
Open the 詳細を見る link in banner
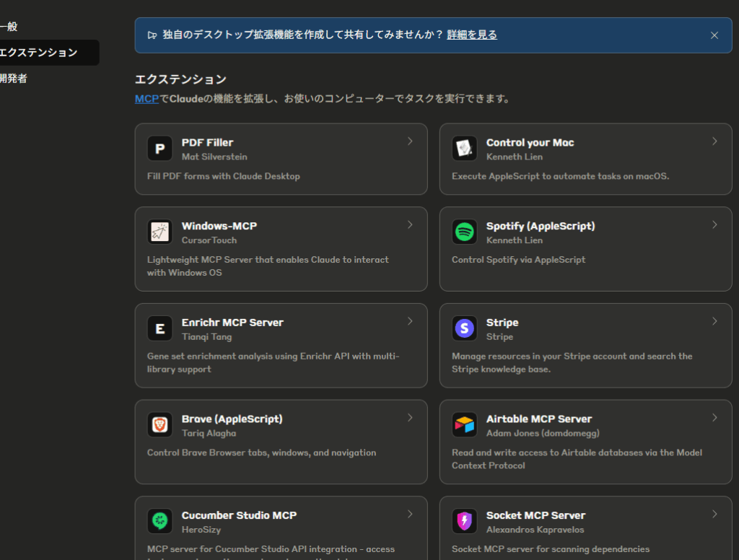point(472,35)
